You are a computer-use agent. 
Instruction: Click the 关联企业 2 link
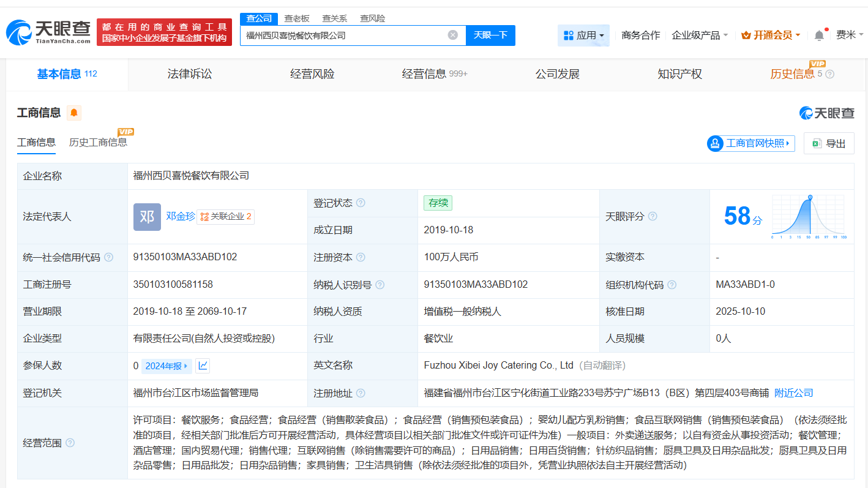pos(226,216)
